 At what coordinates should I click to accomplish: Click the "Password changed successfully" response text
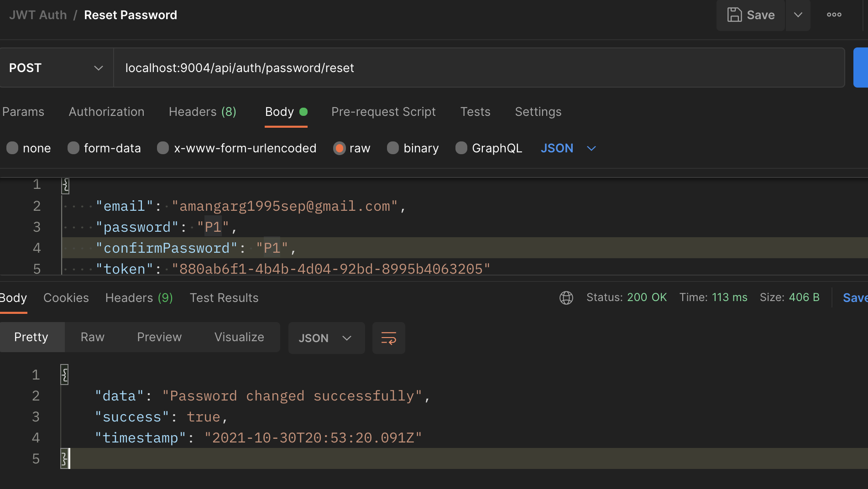[292, 396]
